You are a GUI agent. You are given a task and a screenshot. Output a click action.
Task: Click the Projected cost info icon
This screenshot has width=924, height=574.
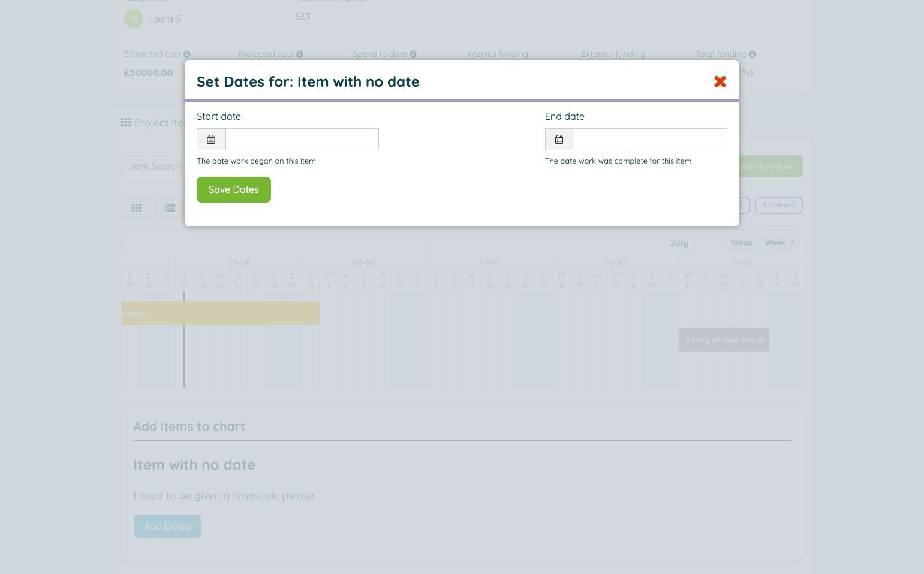pyautogui.click(x=300, y=54)
